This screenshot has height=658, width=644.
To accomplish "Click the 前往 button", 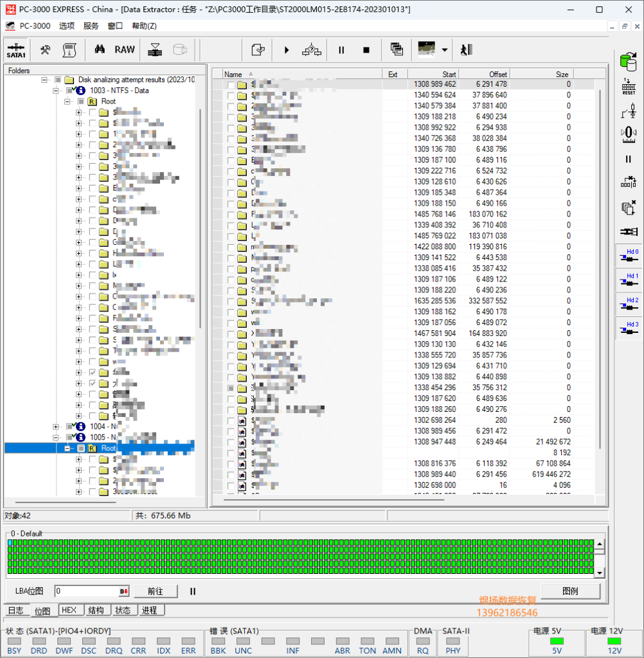I will pos(156,591).
